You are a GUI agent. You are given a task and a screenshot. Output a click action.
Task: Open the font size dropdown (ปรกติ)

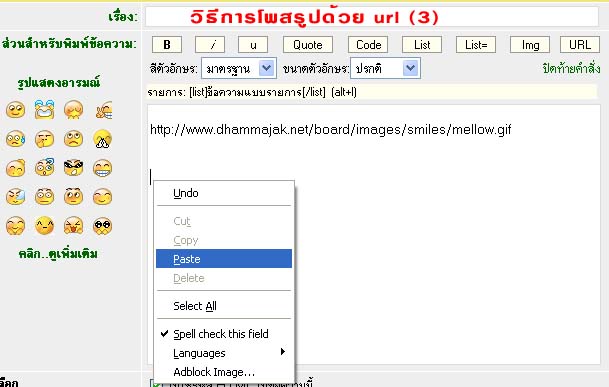(x=385, y=68)
